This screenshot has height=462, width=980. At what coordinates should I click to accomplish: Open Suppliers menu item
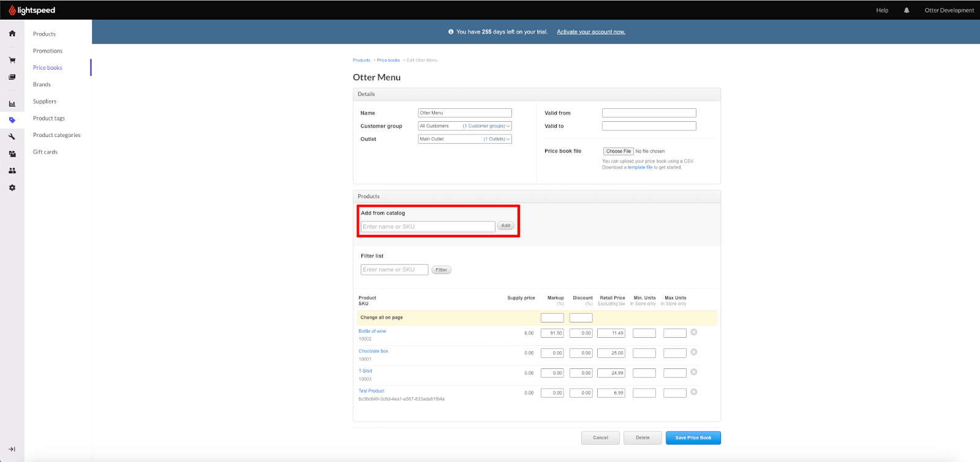[x=45, y=102]
